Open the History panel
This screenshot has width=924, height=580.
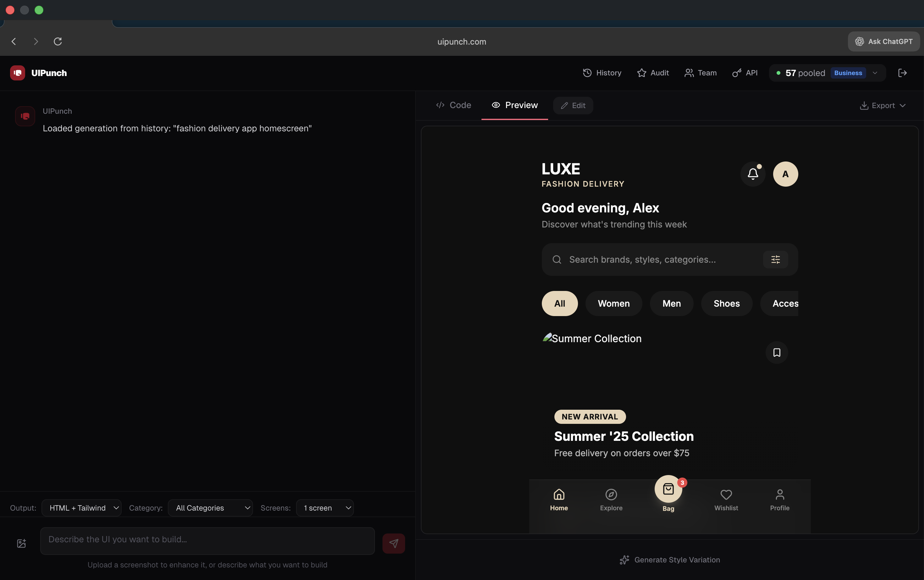click(602, 73)
